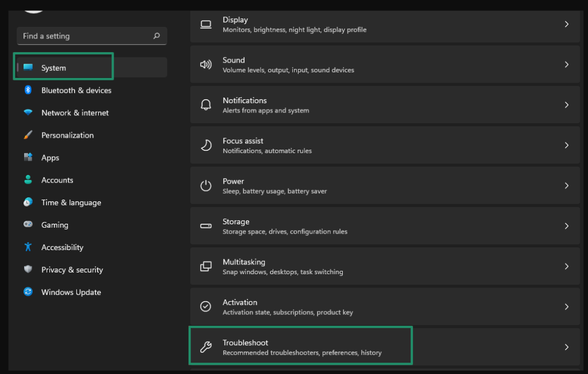This screenshot has height=374, width=588.
Task: Click the Find a setting input field
Action: click(x=86, y=36)
